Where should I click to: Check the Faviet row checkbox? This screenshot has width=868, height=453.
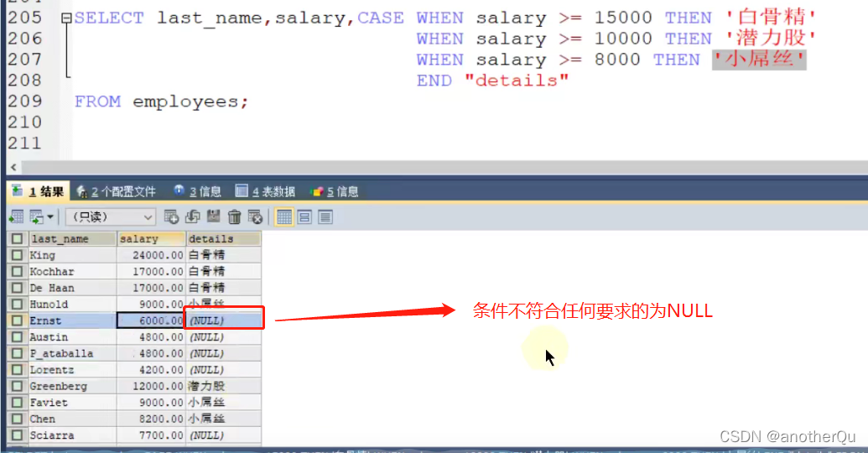point(17,402)
